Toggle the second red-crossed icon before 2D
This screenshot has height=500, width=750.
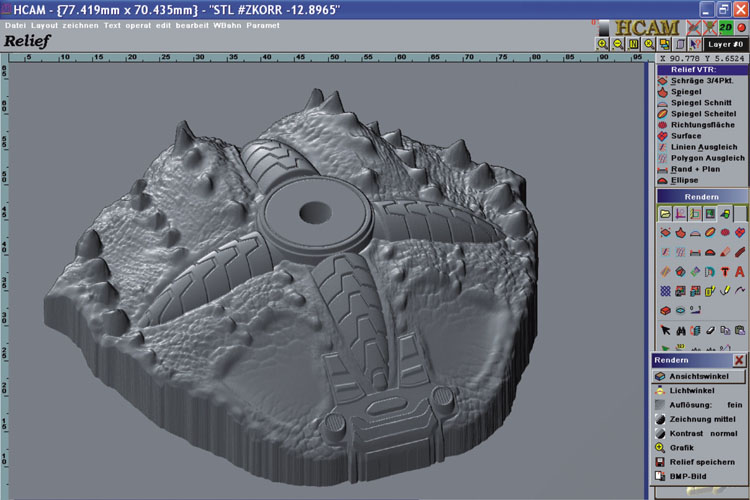click(710, 27)
